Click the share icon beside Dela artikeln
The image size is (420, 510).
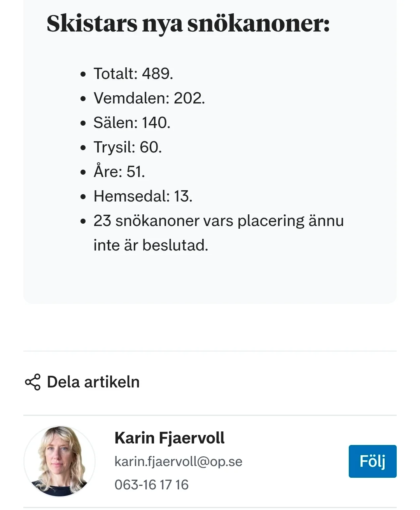point(33,382)
